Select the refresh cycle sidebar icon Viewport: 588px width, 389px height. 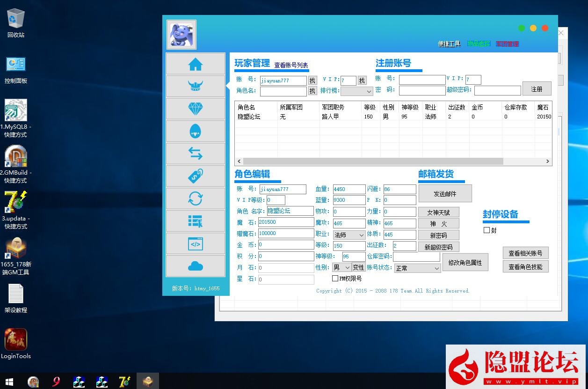tap(196, 198)
